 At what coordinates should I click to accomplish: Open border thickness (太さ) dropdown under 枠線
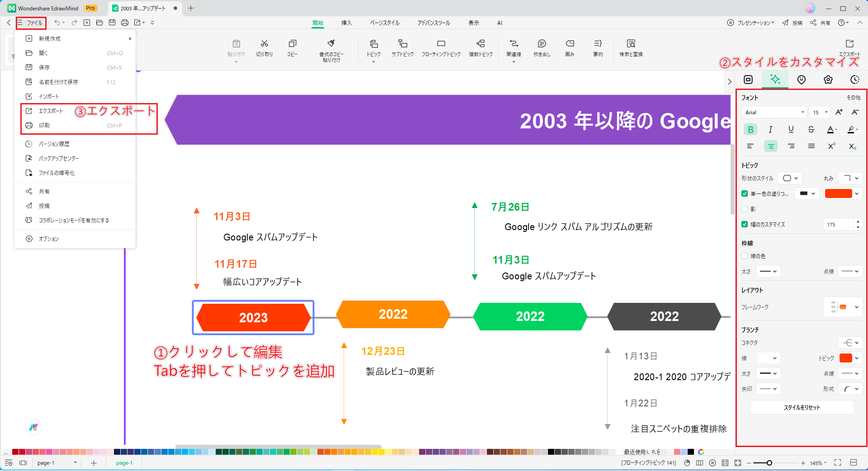pyautogui.click(x=768, y=271)
